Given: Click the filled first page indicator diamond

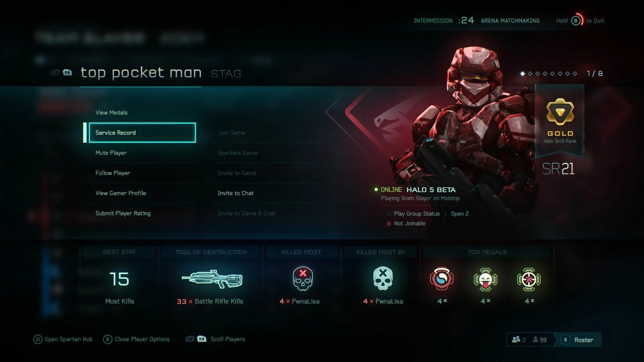Looking at the screenshot, I should (x=522, y=73).
